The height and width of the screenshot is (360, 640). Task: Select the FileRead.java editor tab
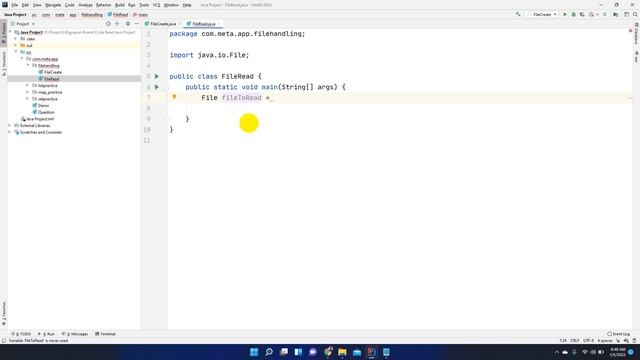point(203,24)
